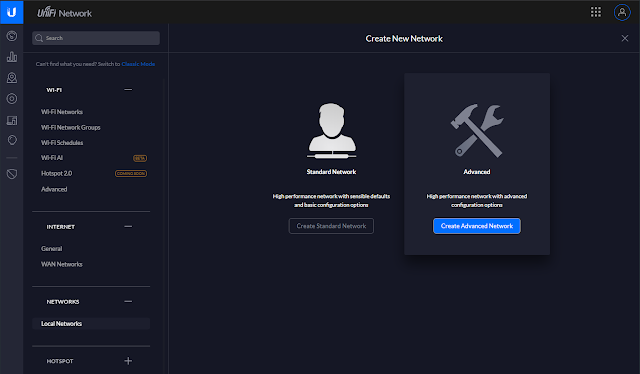Click the COMING SOON badge
This screenshot has width=640, height=374.
point(131,174)
